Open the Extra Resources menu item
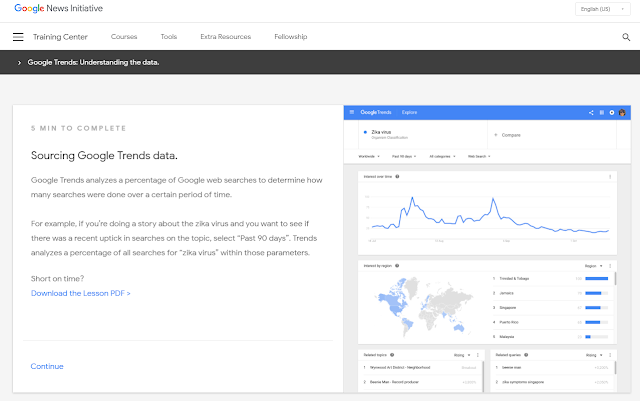 tap(226, 37)
